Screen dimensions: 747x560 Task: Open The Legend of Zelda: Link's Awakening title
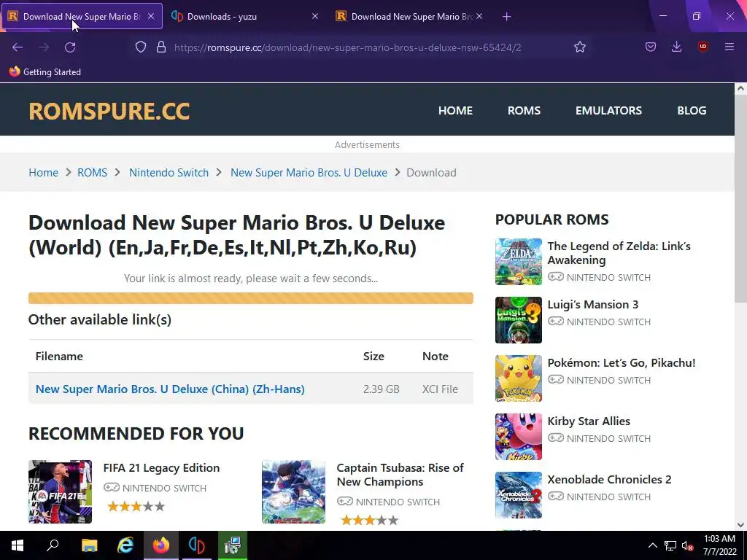(619, 253)
